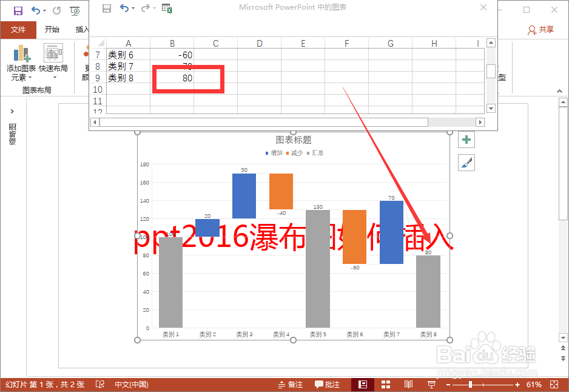This screenshot has width=569, height=392.
Task: Undo last action in PowerPoint
Action: coord(36,10)
